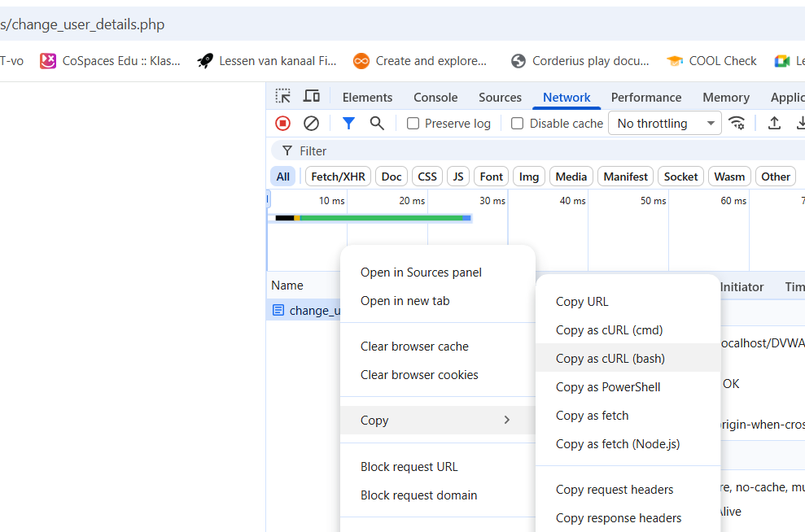
Task: Stop recording network log
Action: point(282,124)
